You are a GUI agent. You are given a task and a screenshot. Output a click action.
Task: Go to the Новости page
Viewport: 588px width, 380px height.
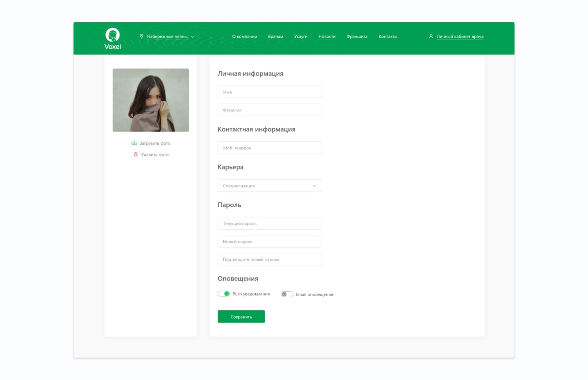(327, 36)
